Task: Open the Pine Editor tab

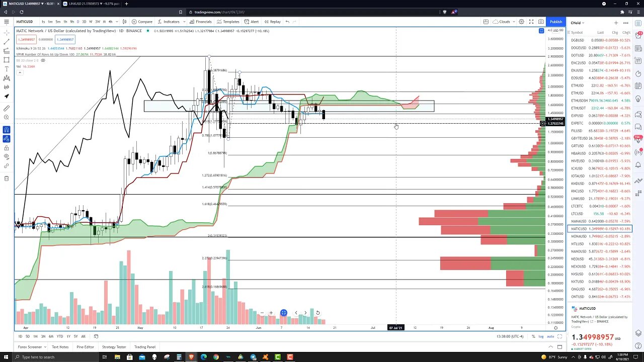Action: coord(85,347)
